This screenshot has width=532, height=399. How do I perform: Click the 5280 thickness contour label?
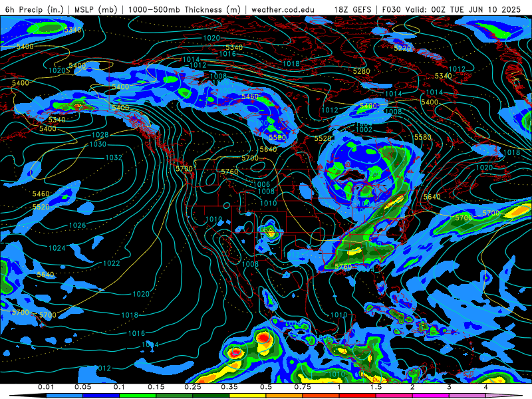point(361,71)
